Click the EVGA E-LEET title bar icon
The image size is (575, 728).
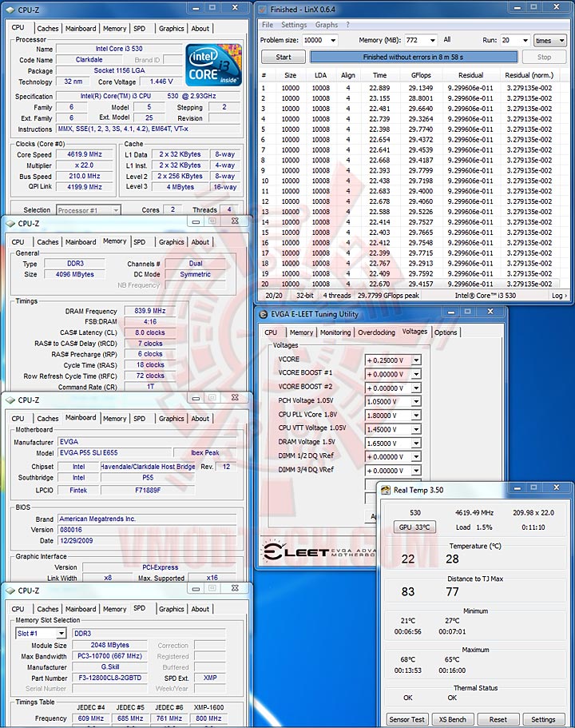click(x=263, y=314)
